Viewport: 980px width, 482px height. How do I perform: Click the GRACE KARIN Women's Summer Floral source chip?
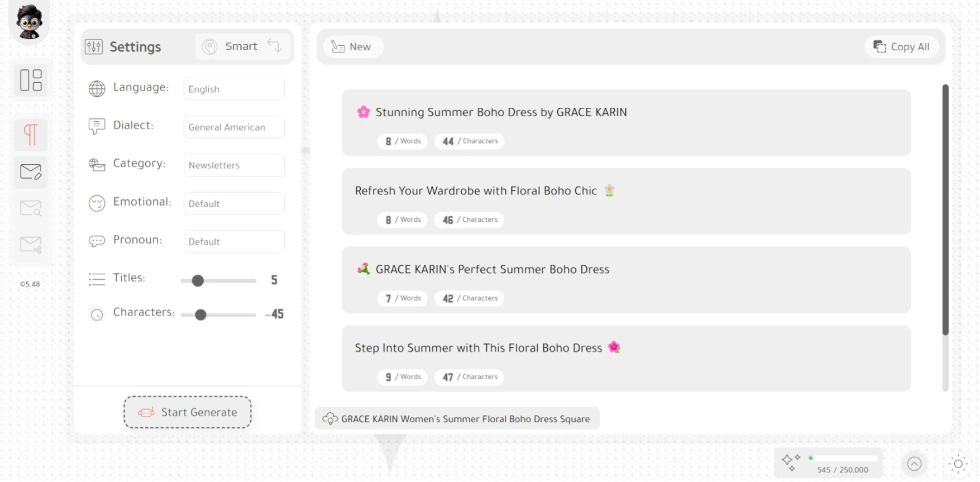coord(457,418)
